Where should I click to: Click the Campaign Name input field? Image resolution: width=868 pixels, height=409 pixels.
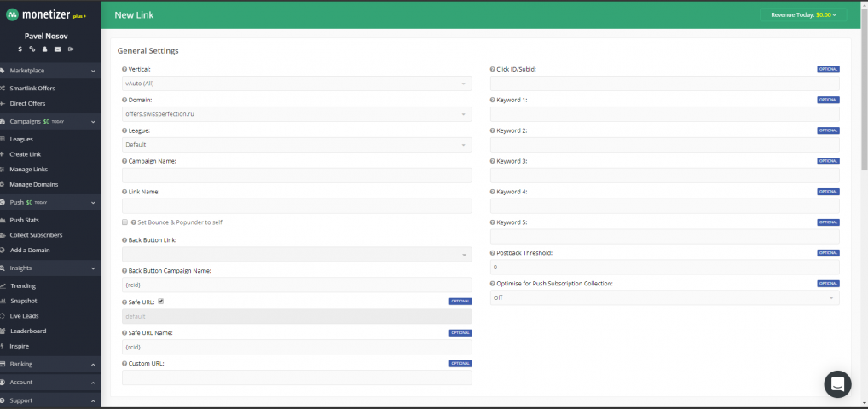click(296, 176)
